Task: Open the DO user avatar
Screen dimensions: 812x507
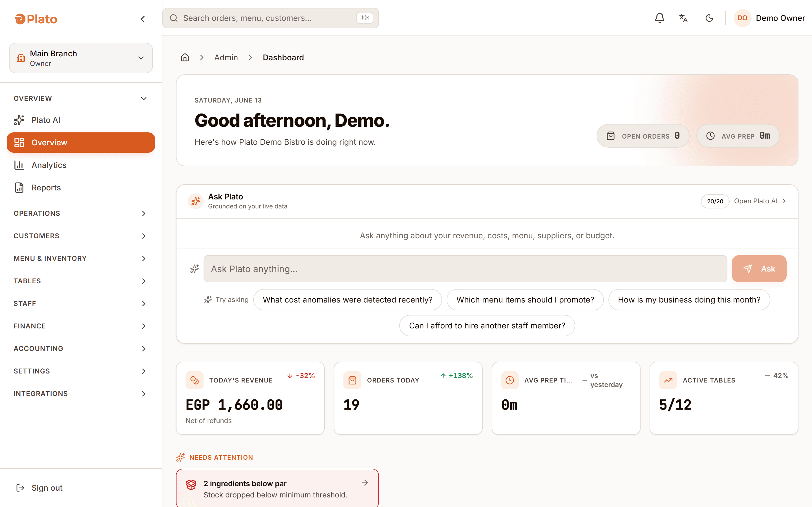Action: pyautogui.click(x=742, y=18)
